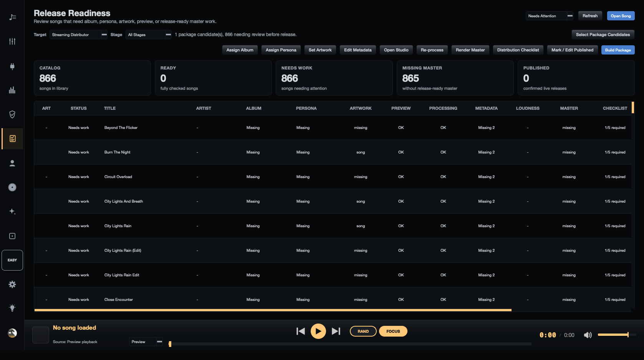Click the Open Song button
The width and height of the screenshot is (644, 360).
(621, 16)
